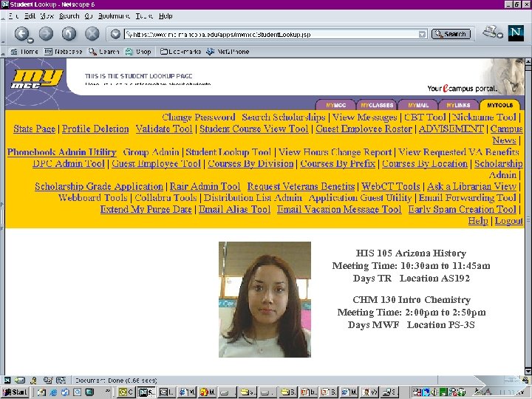Viewport: 532px width, 399px height.
Task: Click the Forward navigation arrow
Action: [x=46, y=33]
